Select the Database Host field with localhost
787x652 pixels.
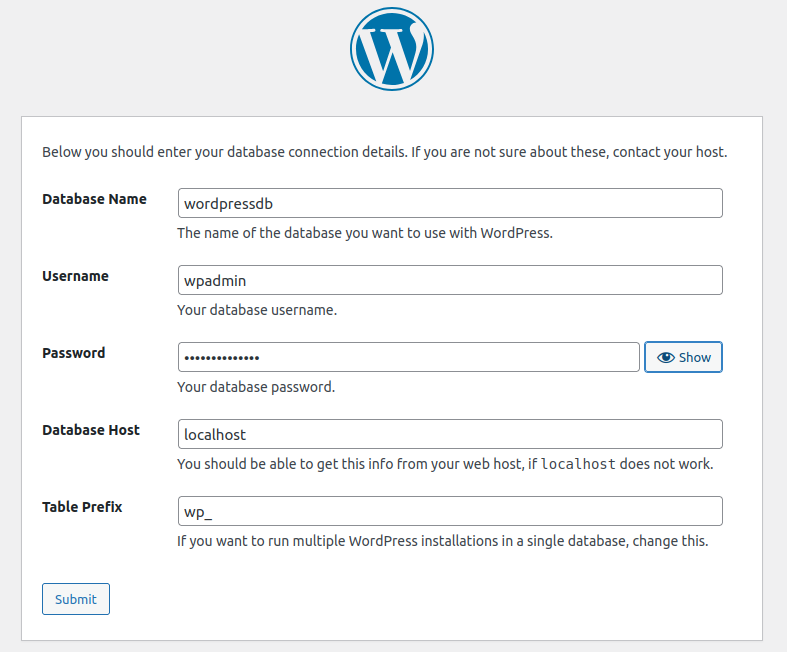pyautogui.click(x=449, y=434)
